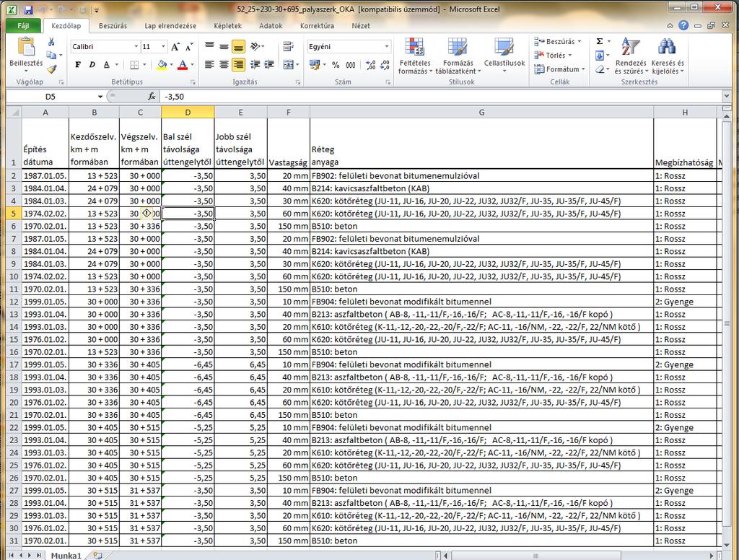This screenshot has height=560, width=739.
Task: Open the Calibri font name dropdown
Action: 136,47
